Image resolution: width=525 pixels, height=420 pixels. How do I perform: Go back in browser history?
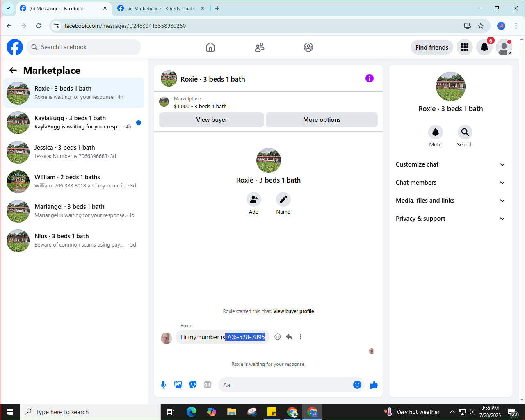[9, 26]
